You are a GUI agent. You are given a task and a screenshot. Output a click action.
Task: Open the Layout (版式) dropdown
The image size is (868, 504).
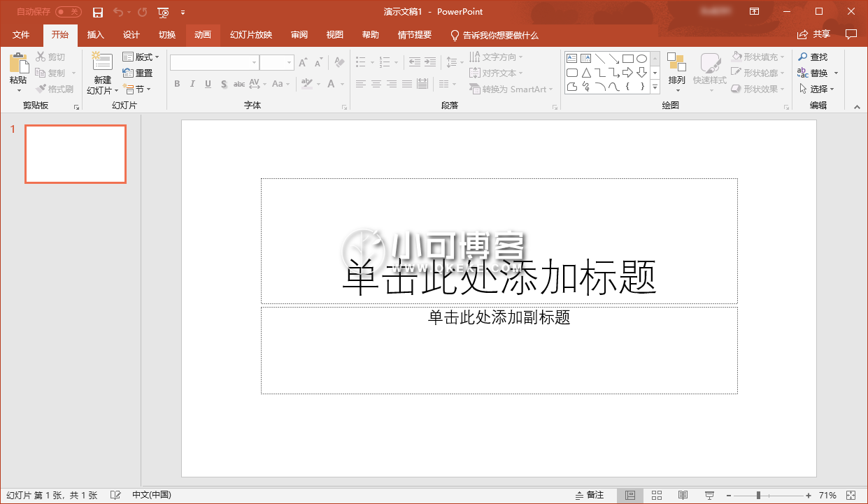[x=141, y=57]
